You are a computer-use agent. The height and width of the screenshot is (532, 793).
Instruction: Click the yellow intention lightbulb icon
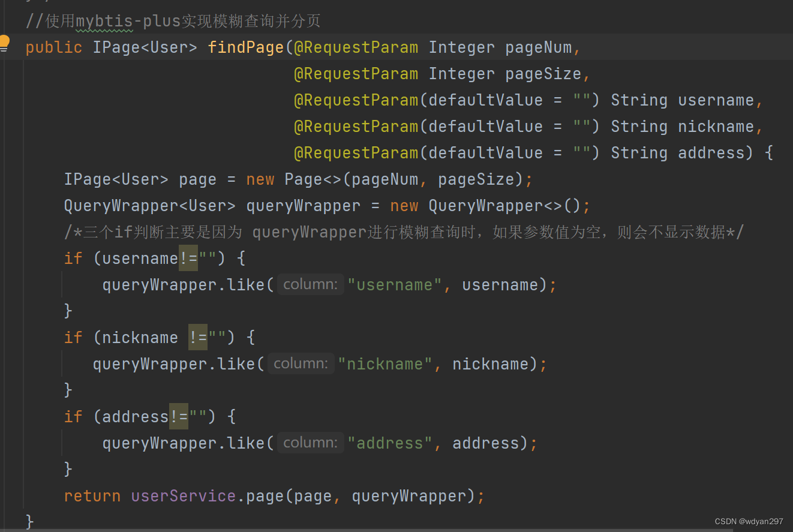coord(5,43)
